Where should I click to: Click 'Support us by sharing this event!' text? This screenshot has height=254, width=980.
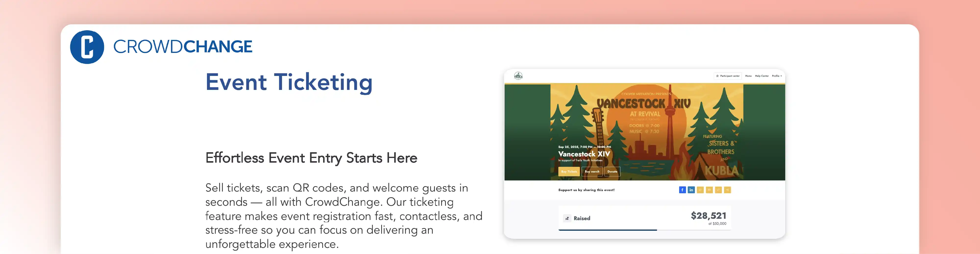[x=586, y=190]
